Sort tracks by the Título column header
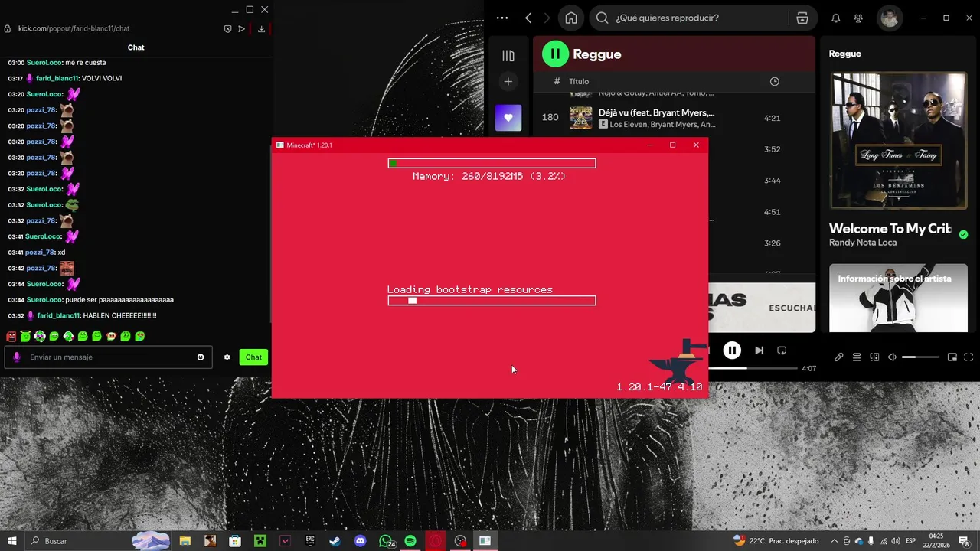 point(579,81)
